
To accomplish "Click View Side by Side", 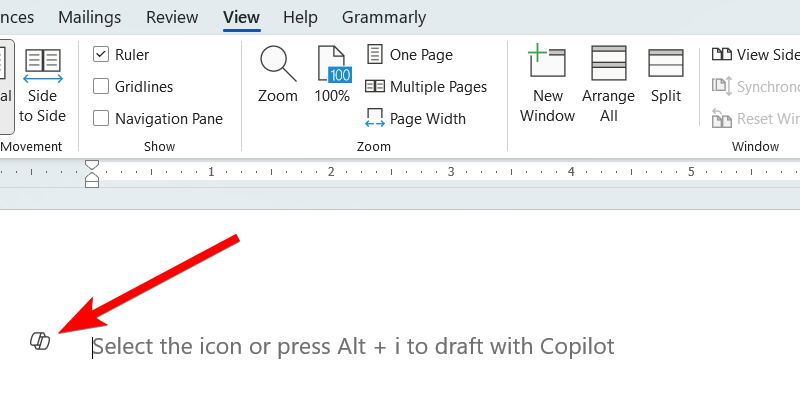I will [756, 55].
